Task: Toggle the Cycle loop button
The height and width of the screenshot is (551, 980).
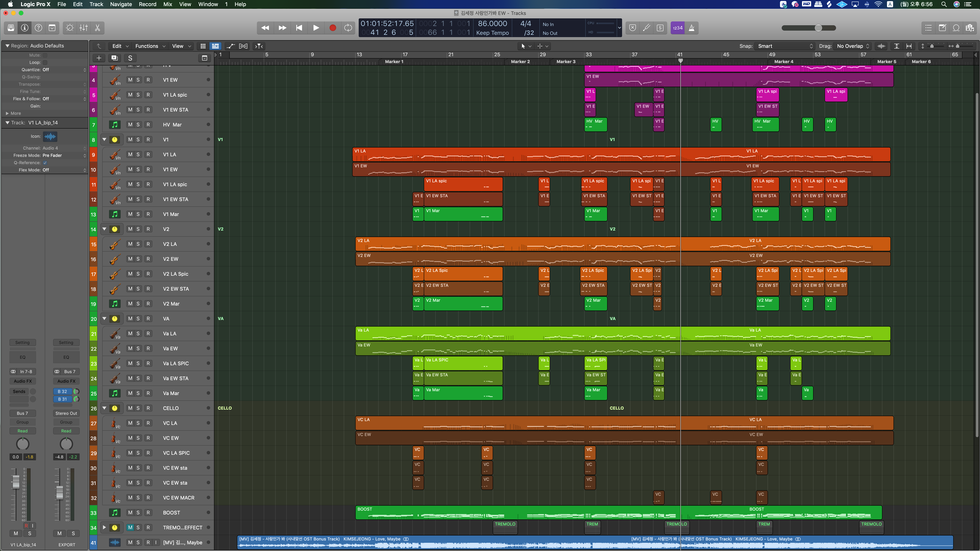Action: click(348, 28)
